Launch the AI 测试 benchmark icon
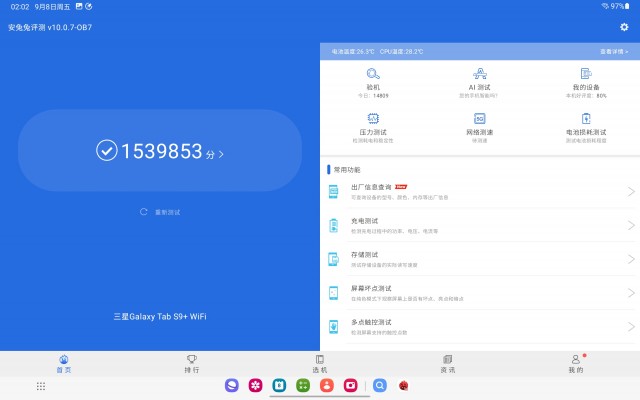Viewport: 640px width, 400px height. 480,74
